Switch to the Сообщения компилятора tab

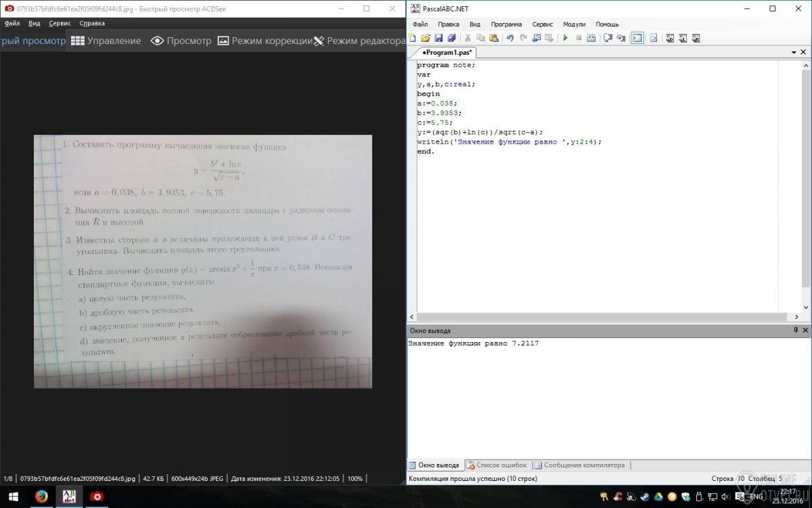pos(580,465)
